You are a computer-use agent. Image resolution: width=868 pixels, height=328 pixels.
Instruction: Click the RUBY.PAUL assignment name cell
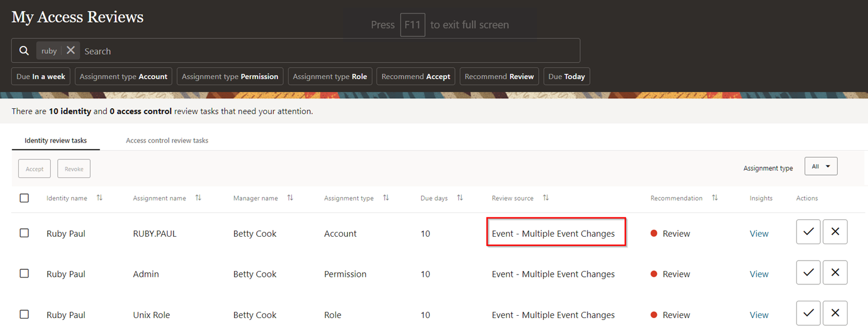point(155,233)
